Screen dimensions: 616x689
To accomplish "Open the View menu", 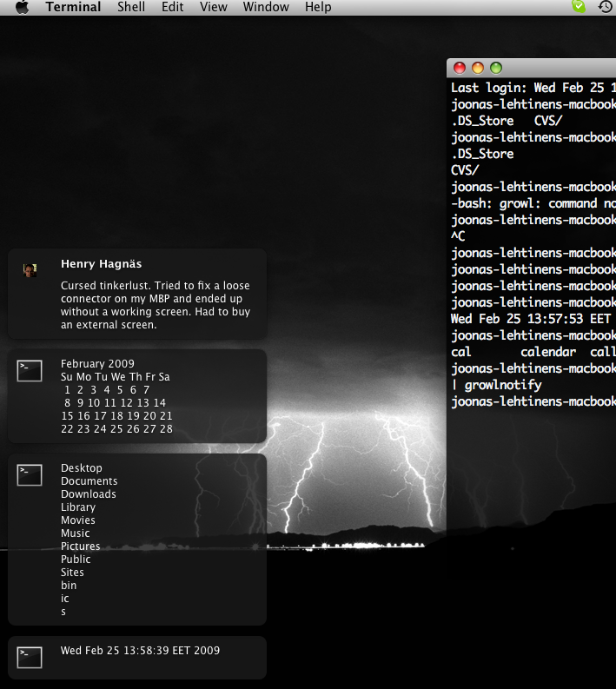I will coord(214,7).
